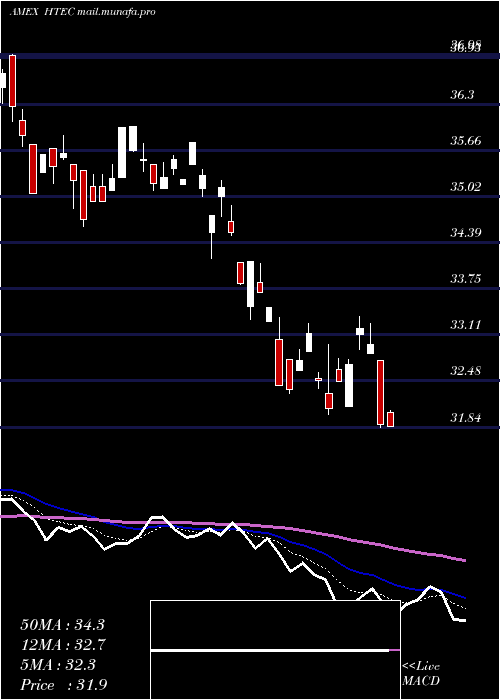Click the 'AMEX HTEC mail.munafa.pro' chart title

tap(83, 12)
